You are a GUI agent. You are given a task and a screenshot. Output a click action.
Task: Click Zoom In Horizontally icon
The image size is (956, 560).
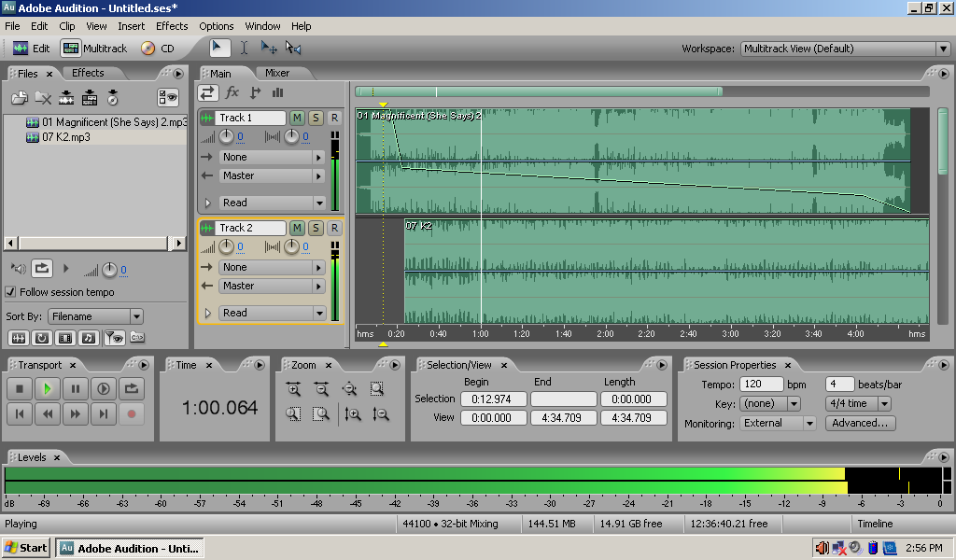(x=294, y=389)
